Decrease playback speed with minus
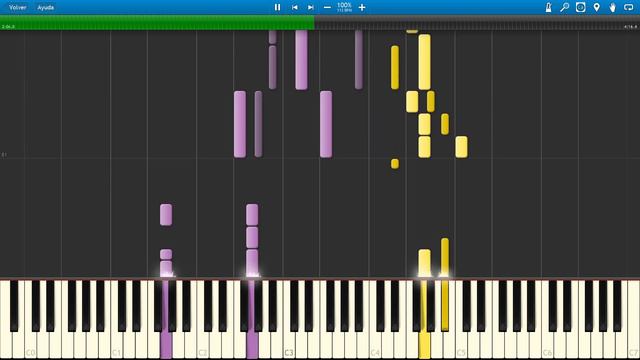 click(327, 7)
